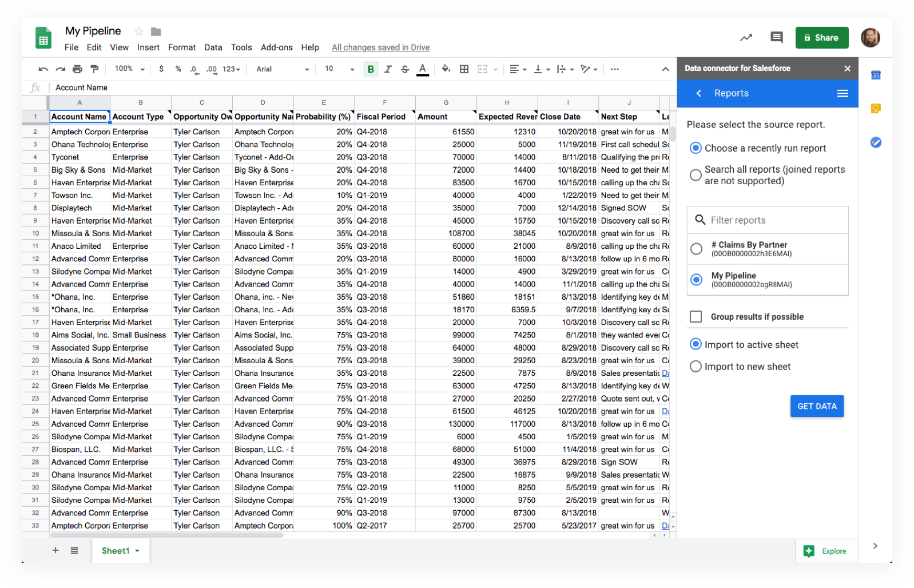Open the hamburger menu in Reports panel

[x=843, y=93]
